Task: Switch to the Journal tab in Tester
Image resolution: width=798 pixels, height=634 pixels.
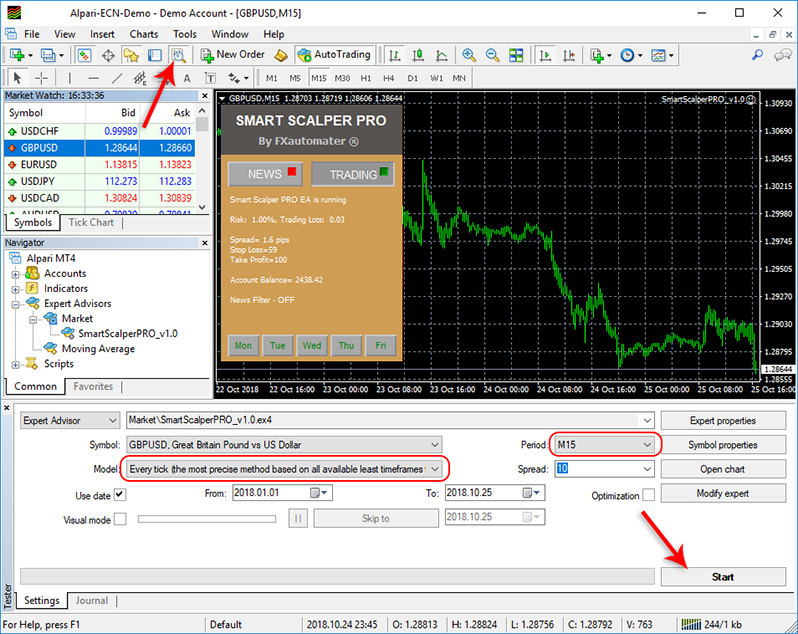Action: click(x=92, y=600)
